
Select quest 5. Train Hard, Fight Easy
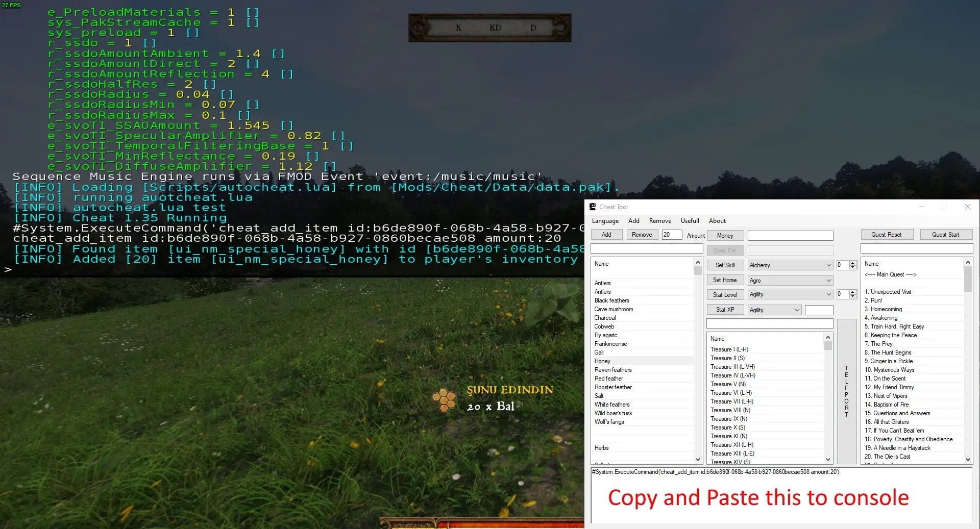pos(913,326)
